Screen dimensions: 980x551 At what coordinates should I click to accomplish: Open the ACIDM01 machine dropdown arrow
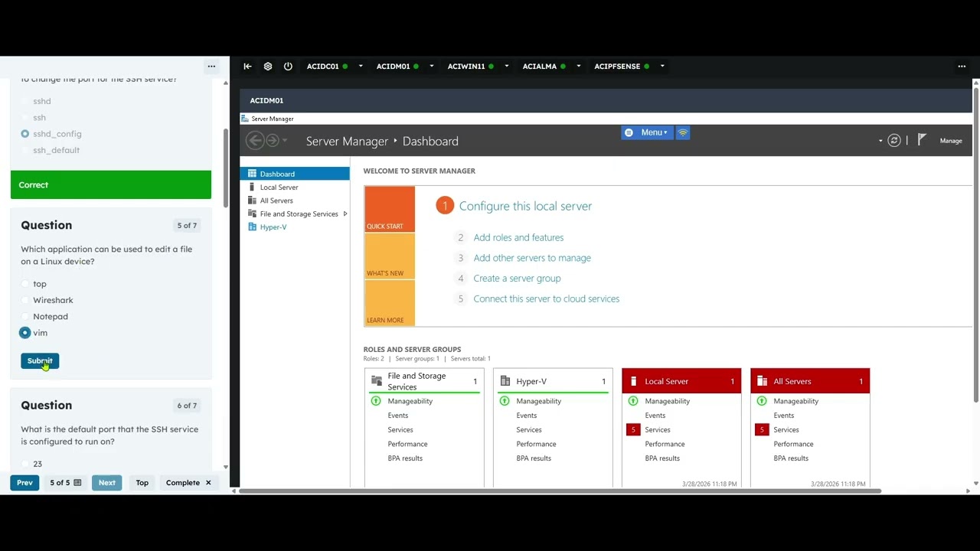pos(431,67)
